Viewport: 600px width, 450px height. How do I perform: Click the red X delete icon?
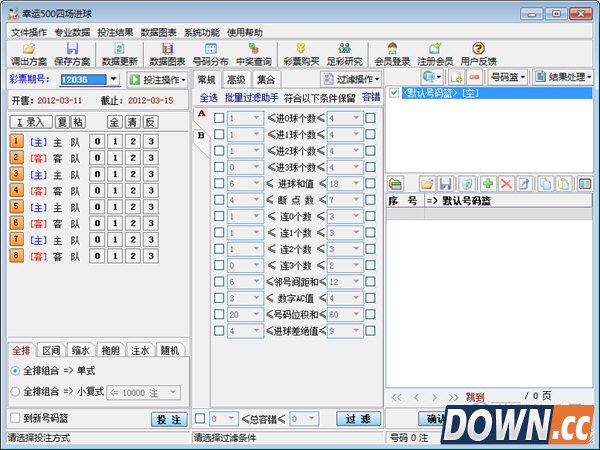pos(506,184)
